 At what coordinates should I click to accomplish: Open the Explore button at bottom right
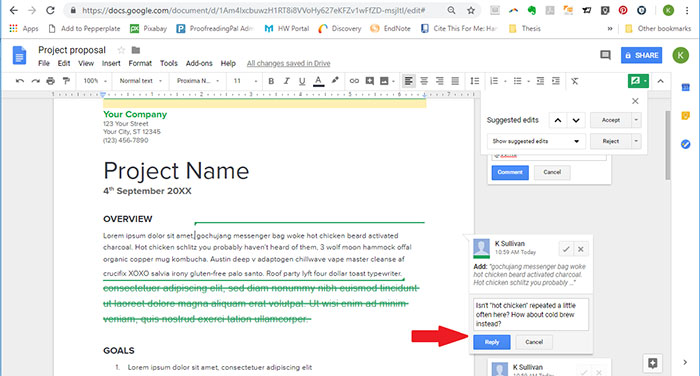pos(653,363)
